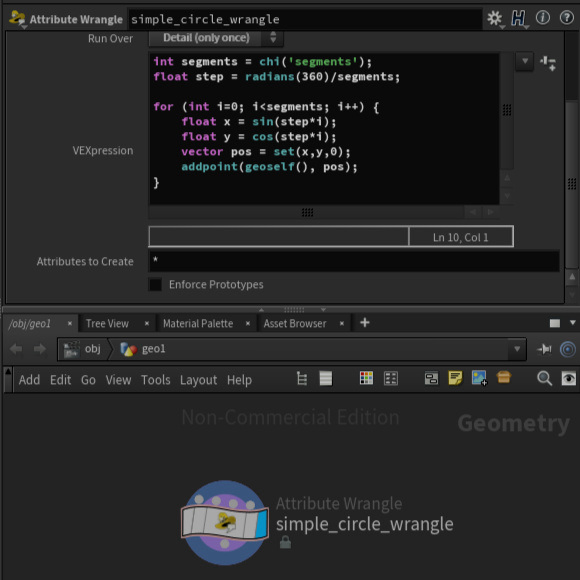Open the parameter gear settings menu
580x580 pixels.
click(495, 18)
